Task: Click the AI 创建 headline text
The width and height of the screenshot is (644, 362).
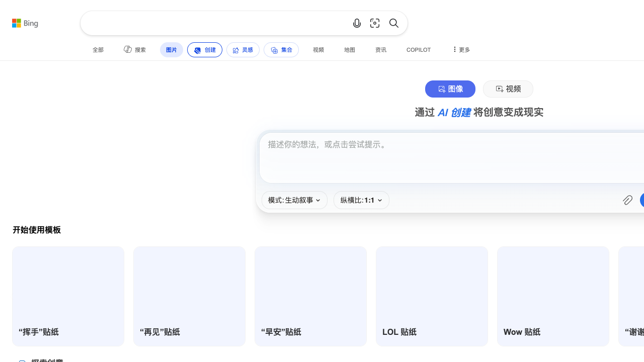Action: pos(454,113)
